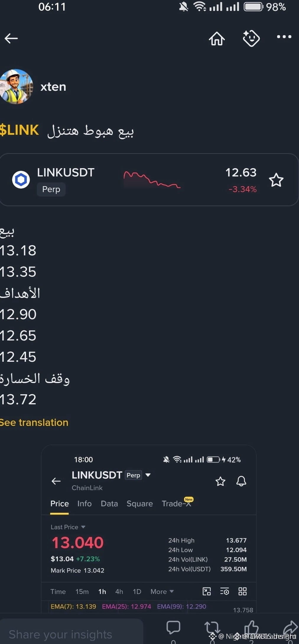
Task: Open the home icon
Action: [217, 38]
